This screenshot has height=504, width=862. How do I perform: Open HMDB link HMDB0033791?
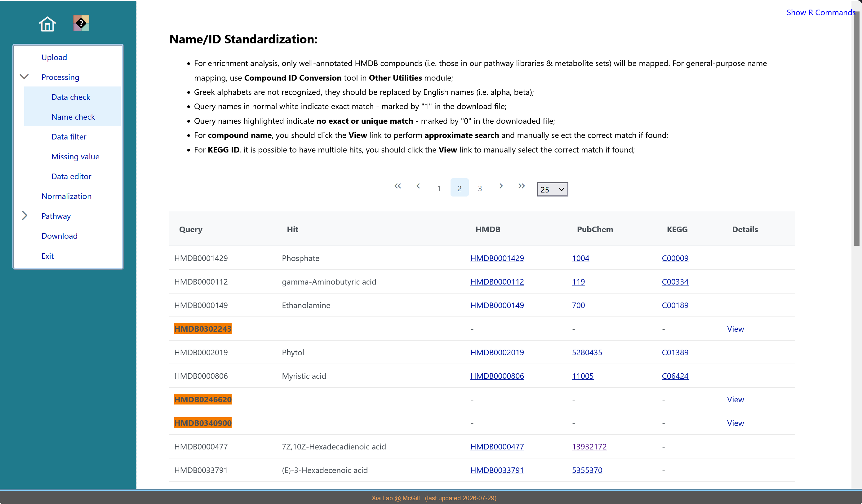pos(497,471)
